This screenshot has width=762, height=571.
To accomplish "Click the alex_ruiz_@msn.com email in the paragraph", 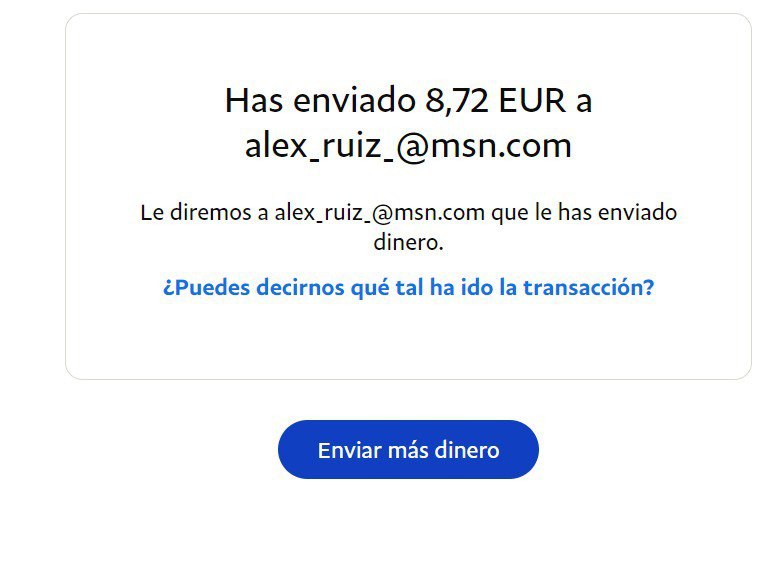I will click(x=380, y=213).
